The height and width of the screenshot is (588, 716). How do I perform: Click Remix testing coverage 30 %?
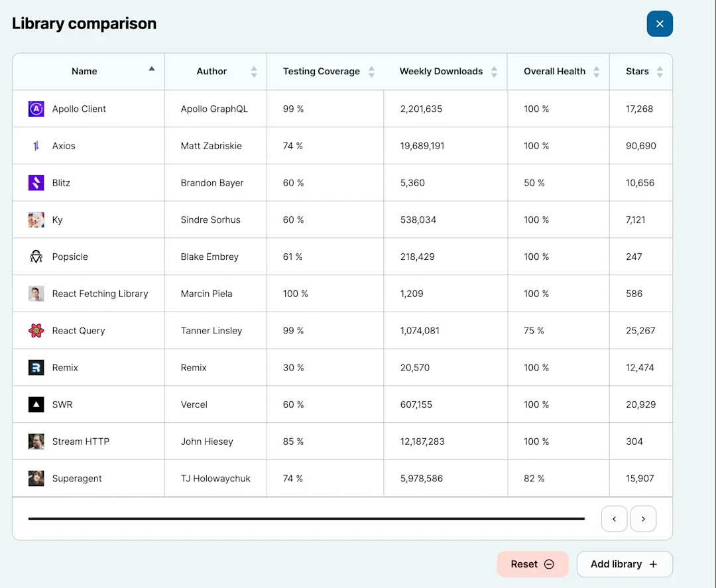point(293,367)
